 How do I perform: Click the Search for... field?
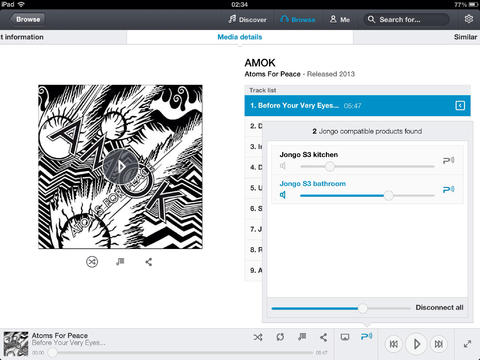coord(407,19)
